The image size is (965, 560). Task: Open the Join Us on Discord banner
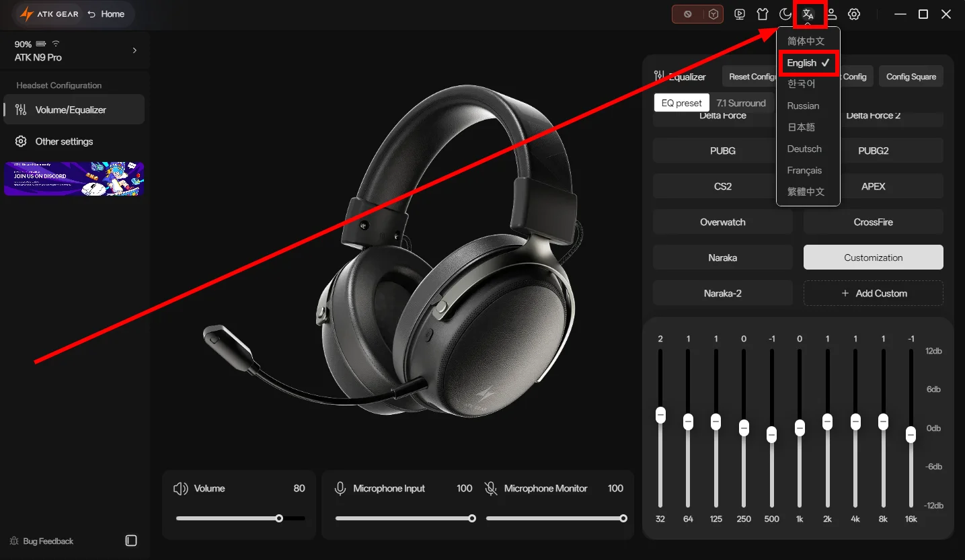coord(74,179)
